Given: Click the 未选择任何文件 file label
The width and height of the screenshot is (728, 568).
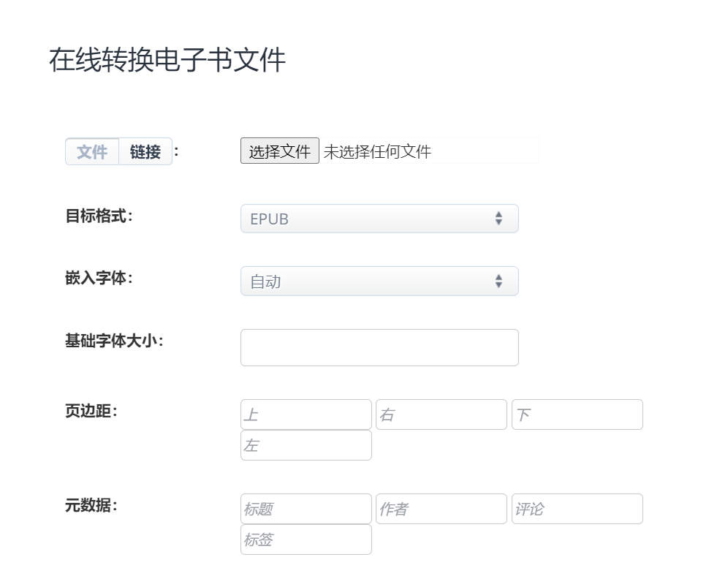Looking at the screenshot, I should pyautogui.click(x=377, y=151).
